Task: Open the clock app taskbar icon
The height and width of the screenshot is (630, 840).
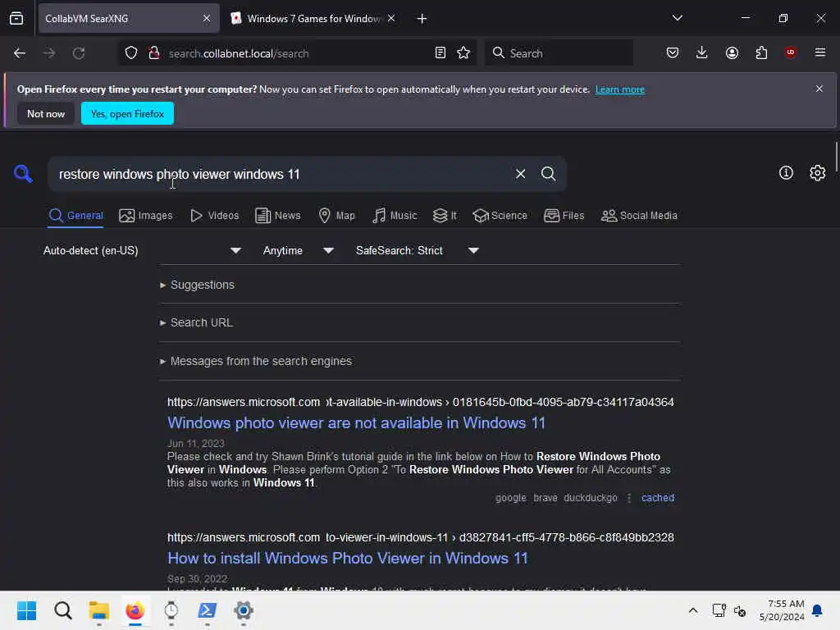Action: 171,610
